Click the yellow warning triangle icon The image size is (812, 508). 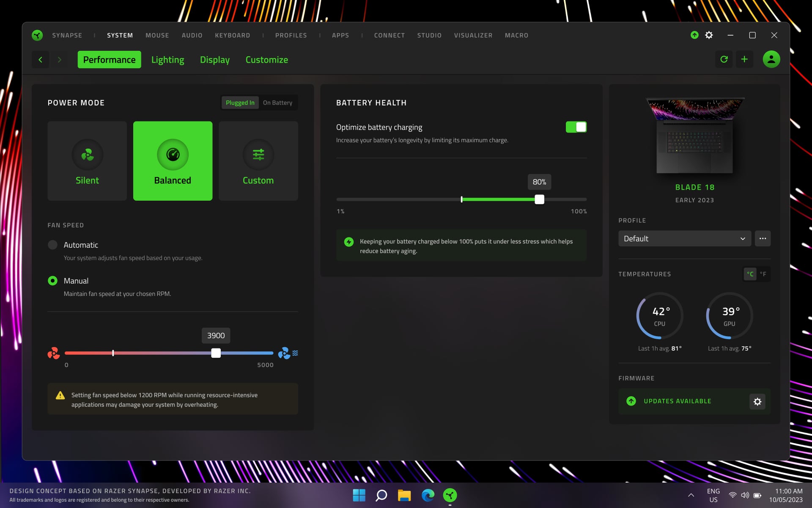60,395
